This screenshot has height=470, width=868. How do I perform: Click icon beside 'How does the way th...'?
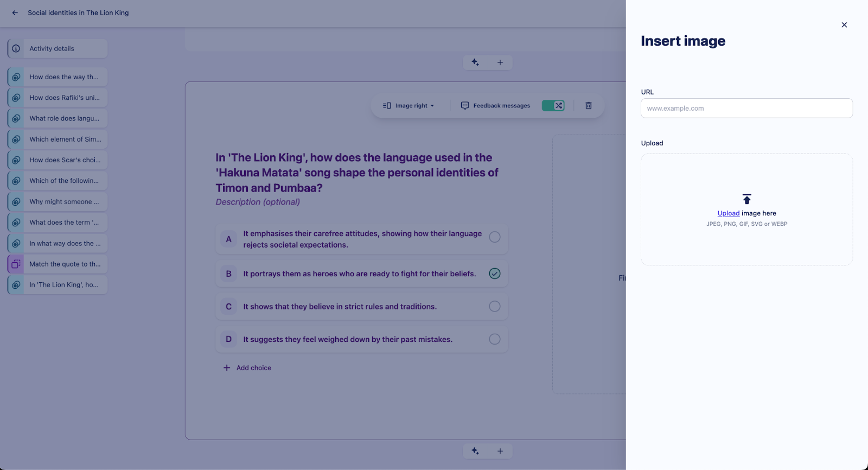coord(16,77)
